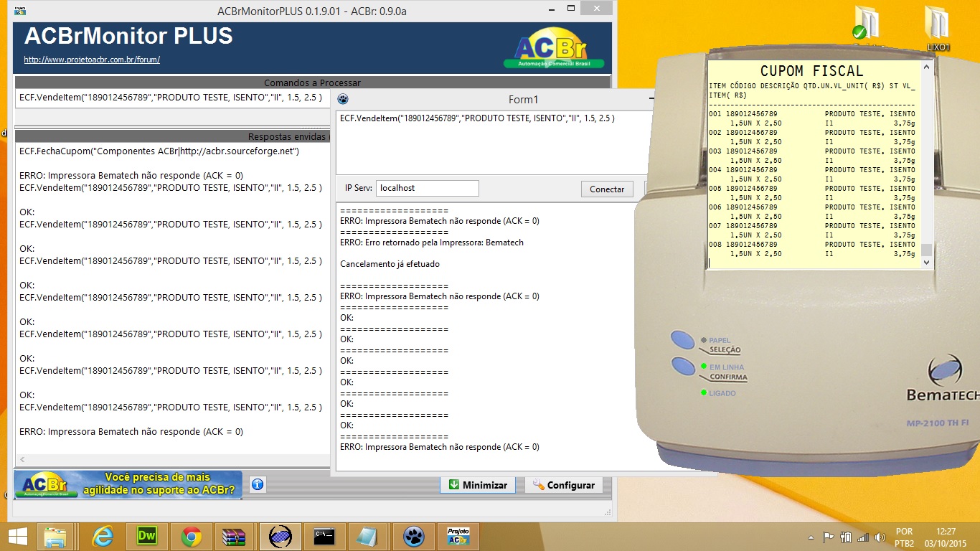Open the Windows Start button
Screen dimensions: 980x551
17,537
